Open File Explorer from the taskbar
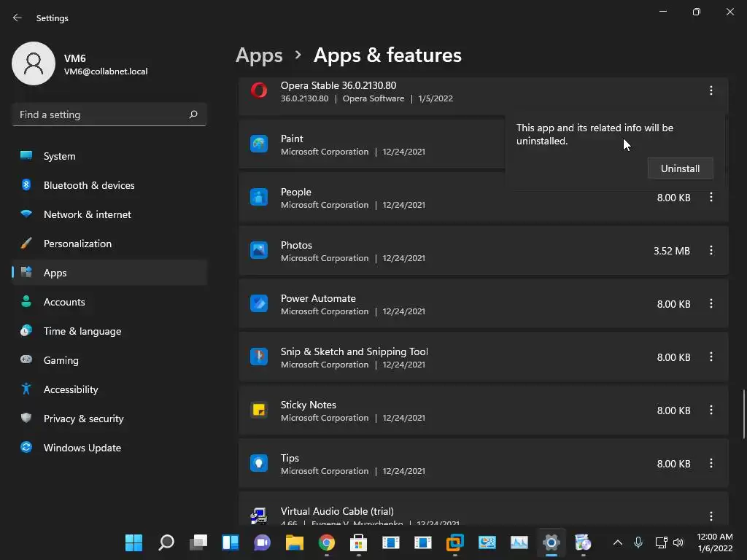The width and height of the screenshot is (747, 560). tap(295, 542)
